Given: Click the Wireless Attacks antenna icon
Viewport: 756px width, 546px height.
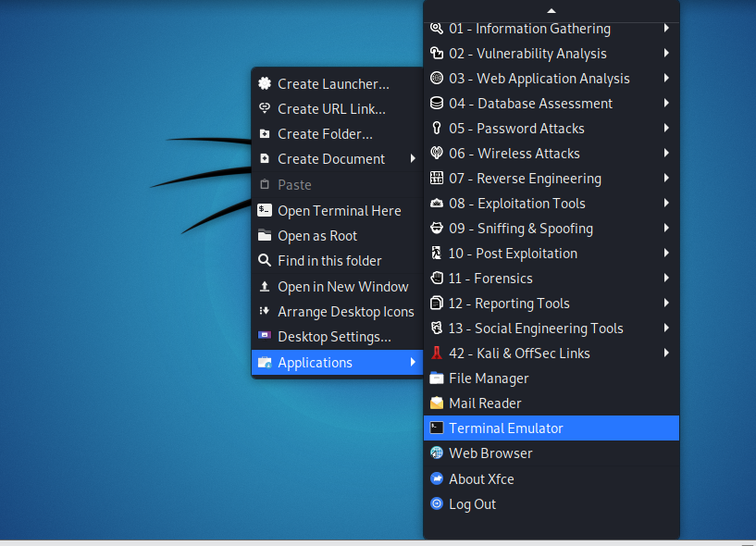Looking at the screenshot, I should [437, 153].
